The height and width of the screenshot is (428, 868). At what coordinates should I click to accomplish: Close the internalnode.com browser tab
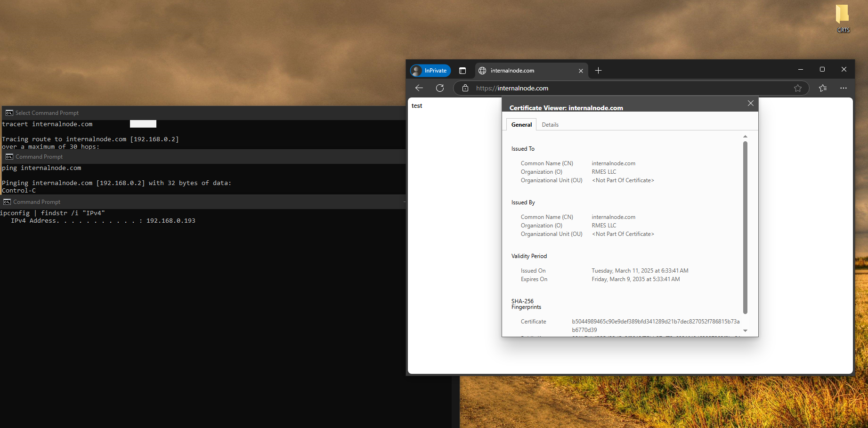click(x=581, y=71)
